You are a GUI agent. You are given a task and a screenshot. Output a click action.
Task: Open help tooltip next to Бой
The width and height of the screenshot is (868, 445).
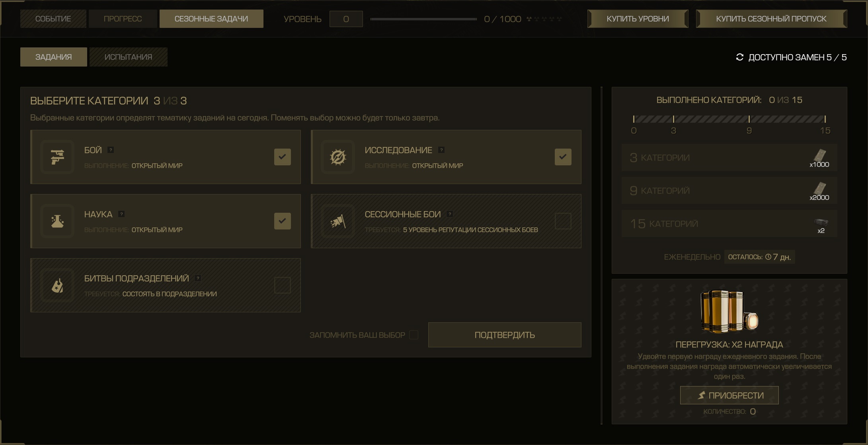111,150
